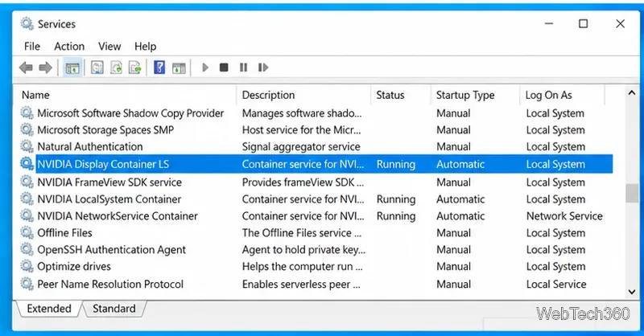Click the vertical scrollbar thumb
This screenshot has height=336, width=644.
[632, 193]
